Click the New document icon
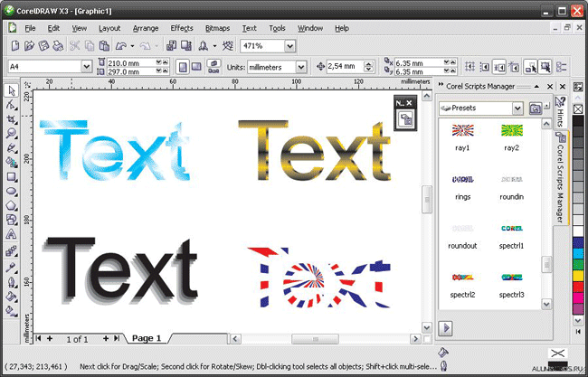Image resolution: width=588 pixels, height=377 pixels. click(x=15, y=46)
